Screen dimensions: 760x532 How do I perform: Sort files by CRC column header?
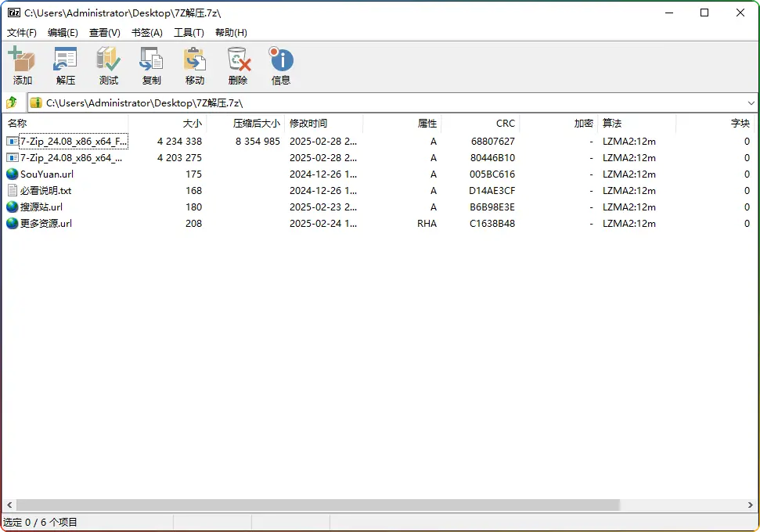pyautogui.click(x=505, y=124)
